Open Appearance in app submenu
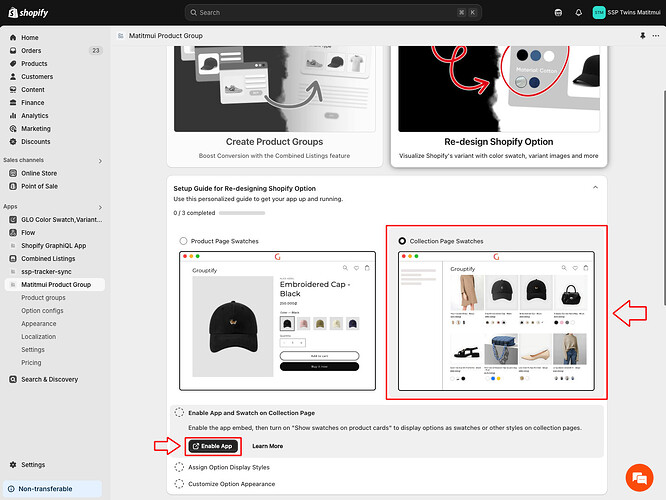Image resolution: width=666 pixels, height=500 pixels. pos(39,323)
